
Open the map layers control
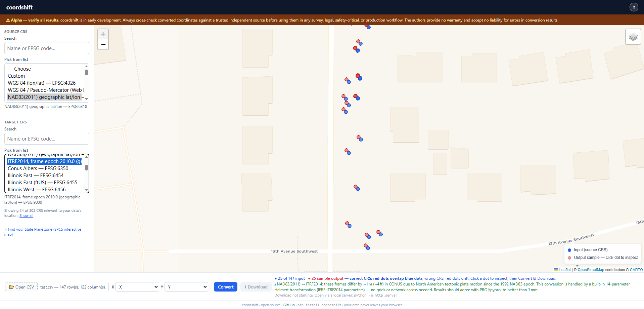tap(633, 37)
